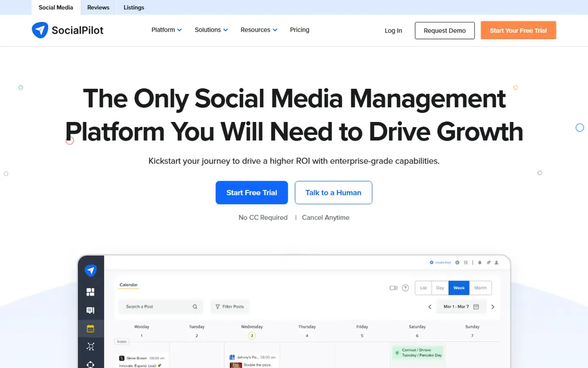Screen dimensions: 588x368
Task: Click the Log In link
Action: tap(393, 30)
